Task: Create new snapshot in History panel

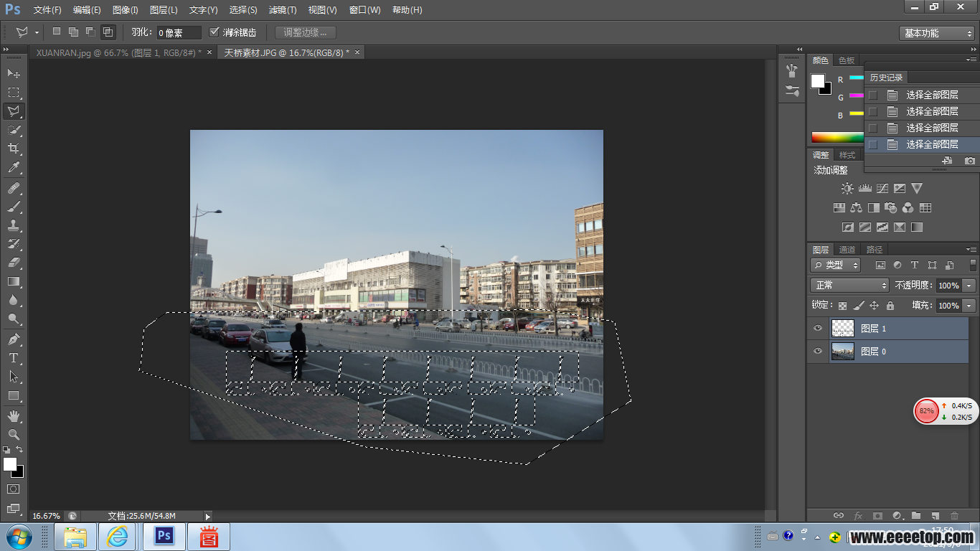Action: (x=970, y=161)
